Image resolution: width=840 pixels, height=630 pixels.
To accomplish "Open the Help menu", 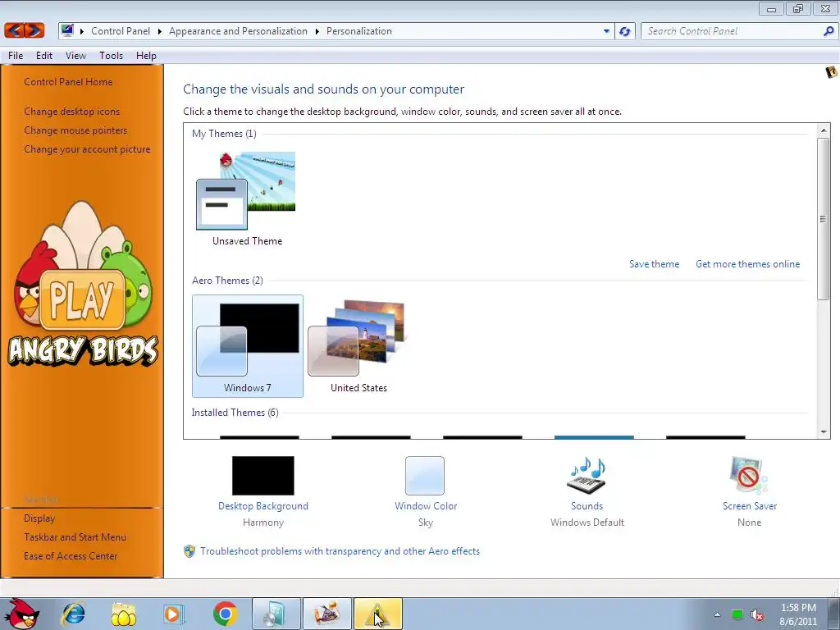I will point(146,56).
